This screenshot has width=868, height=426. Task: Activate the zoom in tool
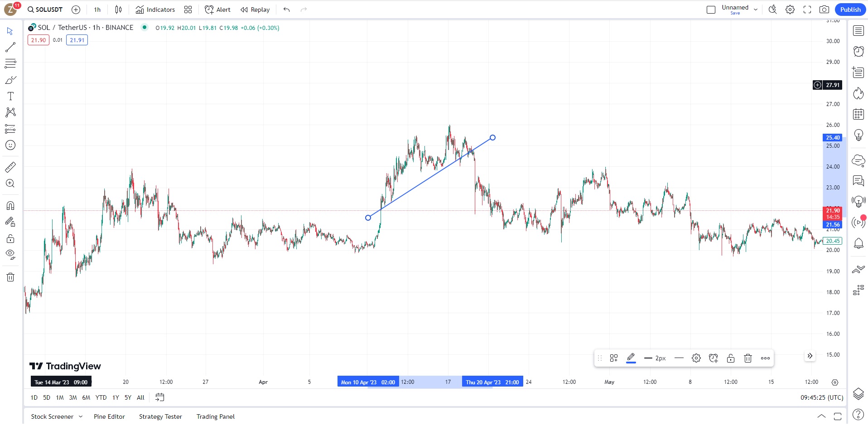coord(10,184)
